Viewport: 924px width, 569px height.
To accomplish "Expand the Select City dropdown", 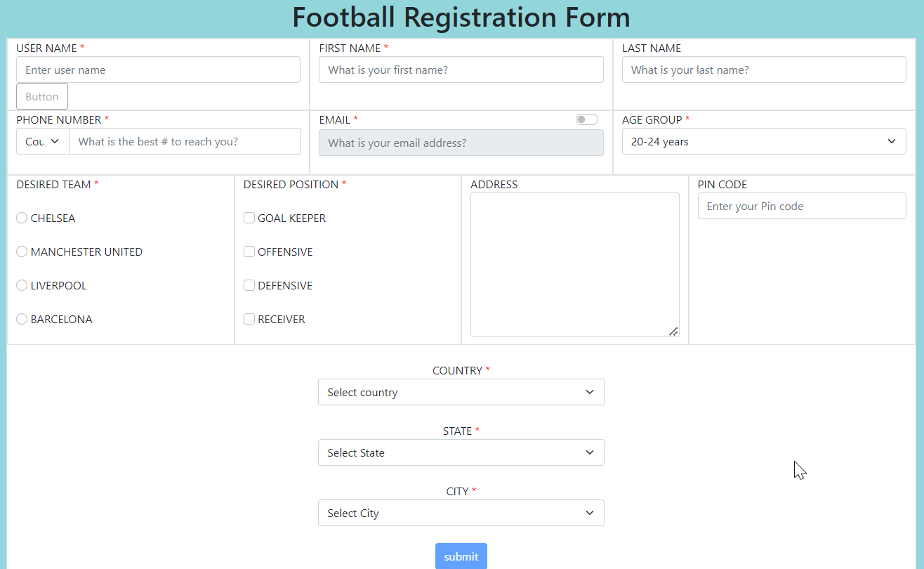I will click(461, 513).
